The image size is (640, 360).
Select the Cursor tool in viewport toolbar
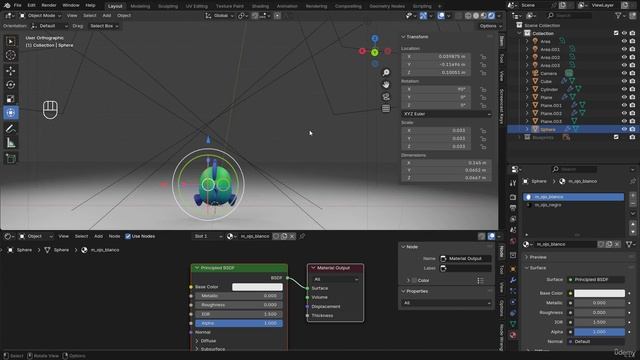[x=11, y=55]
